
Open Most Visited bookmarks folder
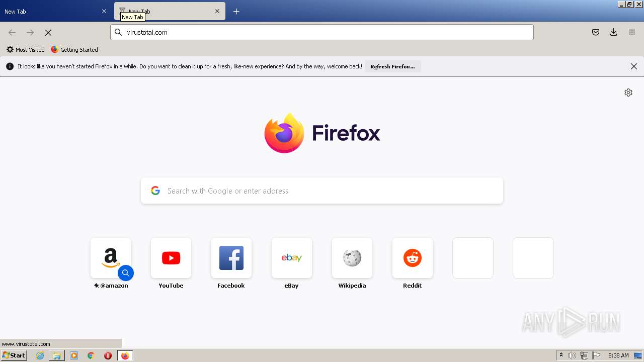[x=25, y=50]
